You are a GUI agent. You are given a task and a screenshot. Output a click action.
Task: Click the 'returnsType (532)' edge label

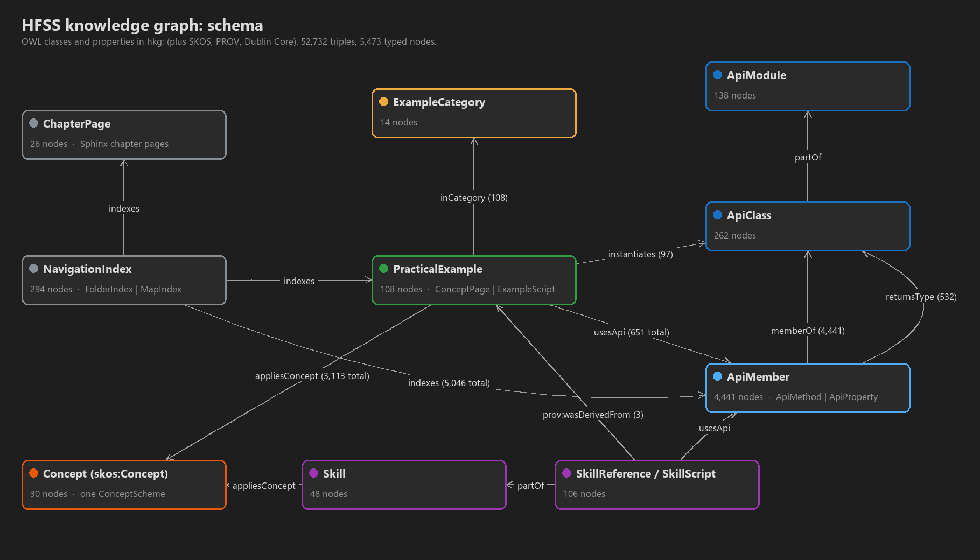coord(921,297)
